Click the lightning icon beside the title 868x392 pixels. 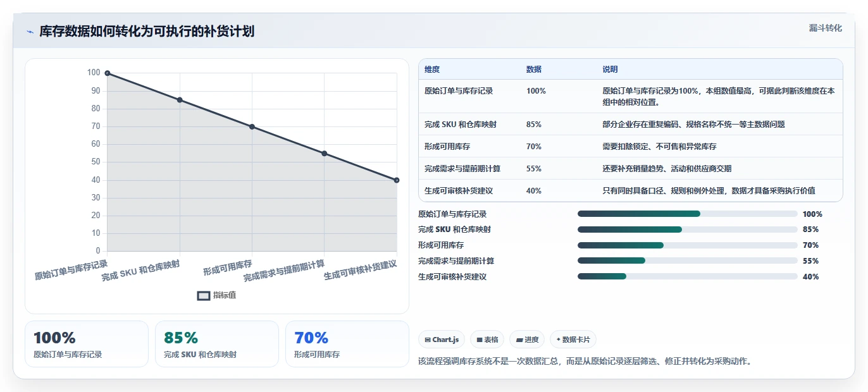[x=30, y=32]
